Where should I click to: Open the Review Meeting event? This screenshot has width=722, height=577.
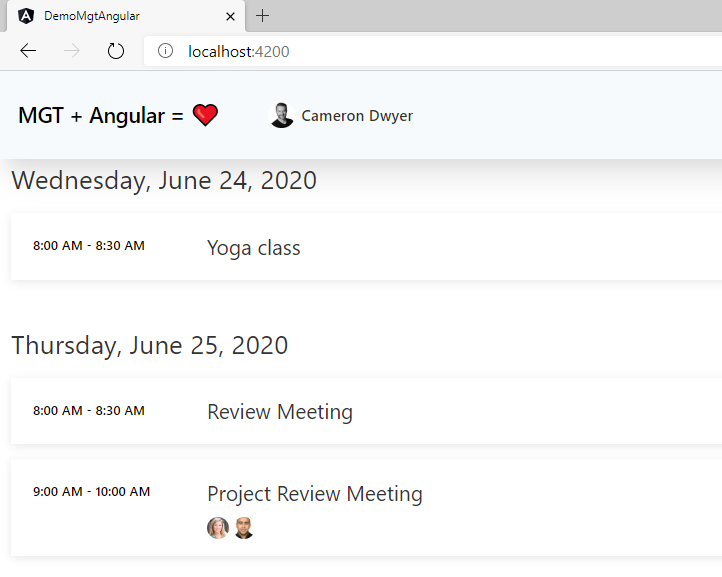[366, 411]
